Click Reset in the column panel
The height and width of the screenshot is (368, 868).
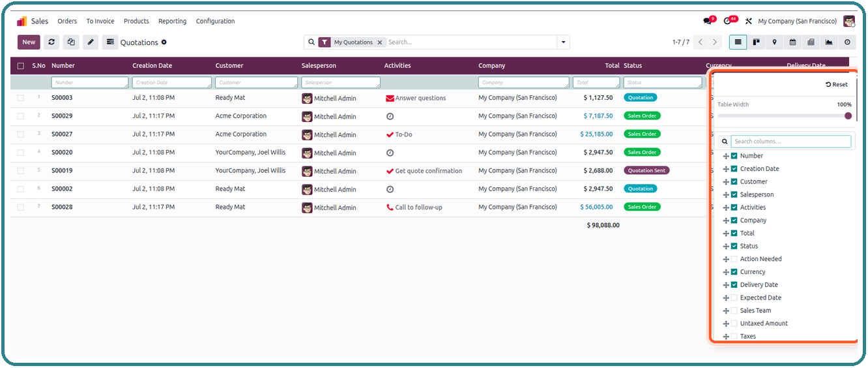coord(837,85)
